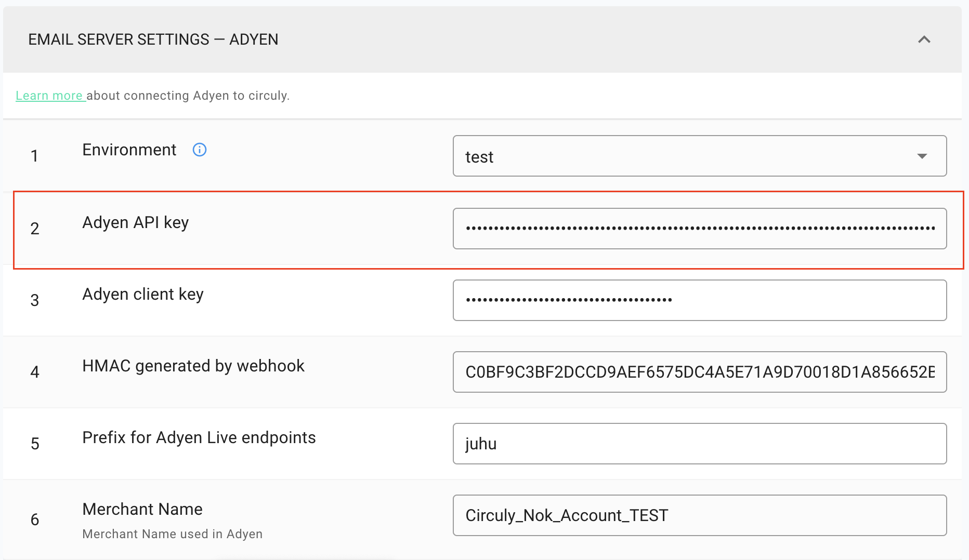This screenshot has height=560, width=969.
Task: Click the HMAC generated by webhook label
Action: [193, 366]
